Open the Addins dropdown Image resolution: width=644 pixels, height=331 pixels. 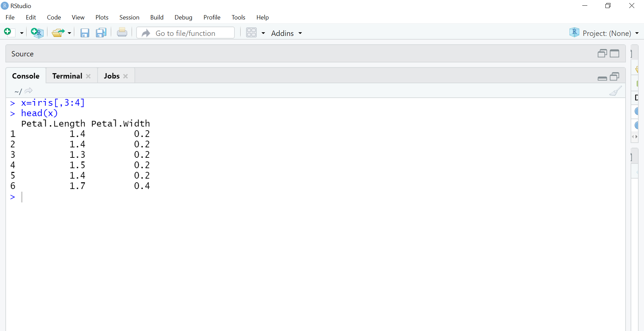[x=286, y=33]
